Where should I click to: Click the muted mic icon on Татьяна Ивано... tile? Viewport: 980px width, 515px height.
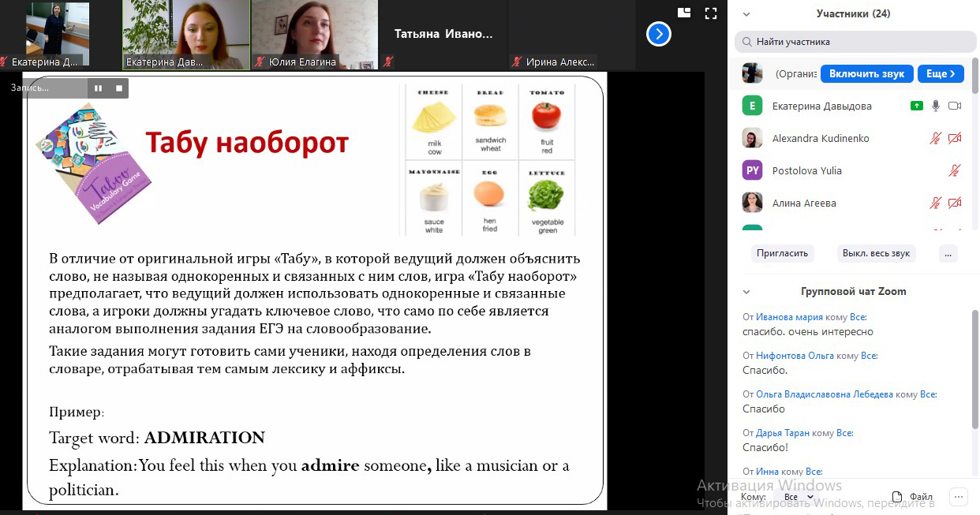pos(389,62)
